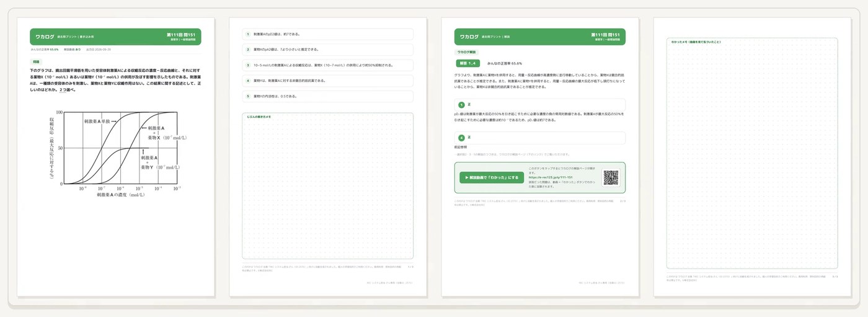This screenshot has height=317, width=868.
Task: Click the 解答 1, 4 badge
Action: point(467,63)
